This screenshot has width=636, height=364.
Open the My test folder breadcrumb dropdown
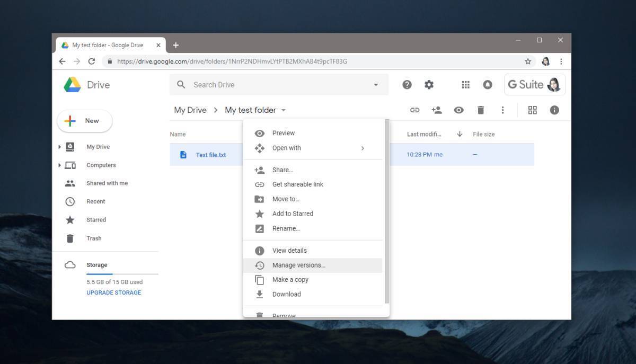[284, 110]
